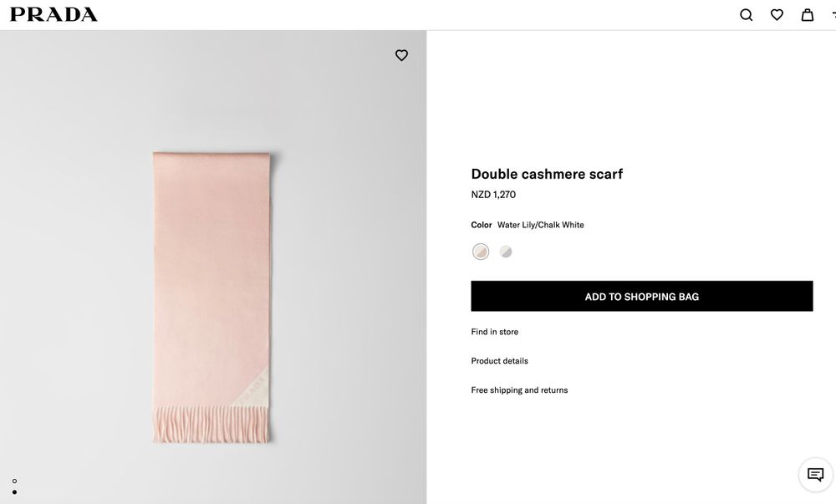
Task: Click the PRADA logo
Action: [53, 13]
